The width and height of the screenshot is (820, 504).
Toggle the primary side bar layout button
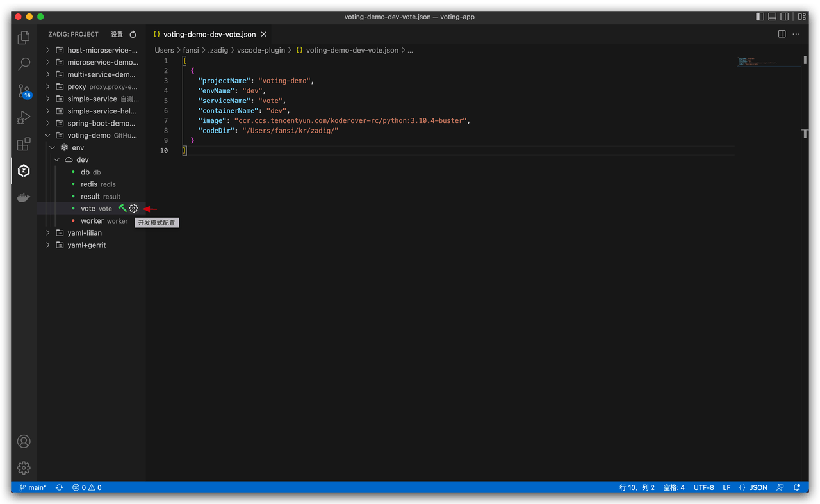click(x=760, y=17)
